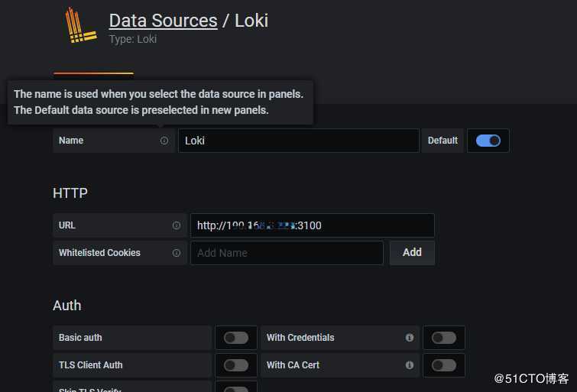Click the 'HTTP' section heading
Screen dimensions: 577x392
70,193
